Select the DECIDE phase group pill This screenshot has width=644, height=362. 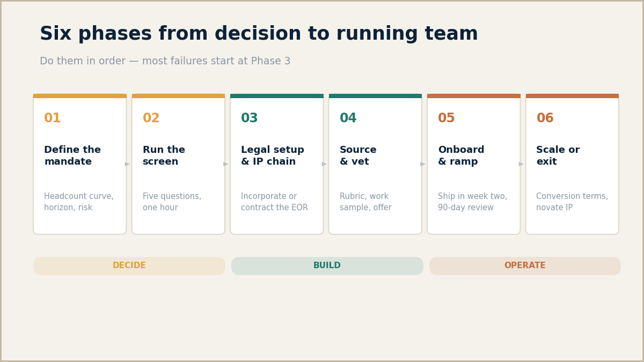129,266
